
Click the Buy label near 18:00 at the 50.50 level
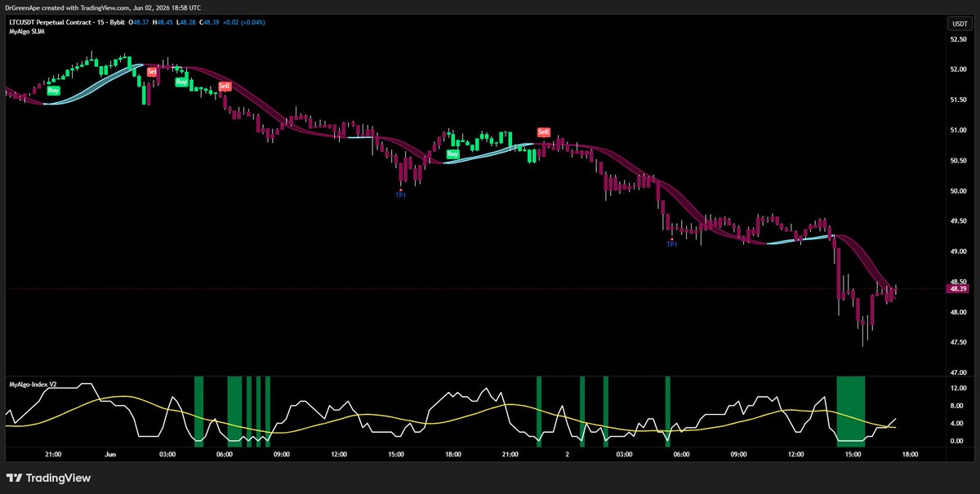click(452, 153)
